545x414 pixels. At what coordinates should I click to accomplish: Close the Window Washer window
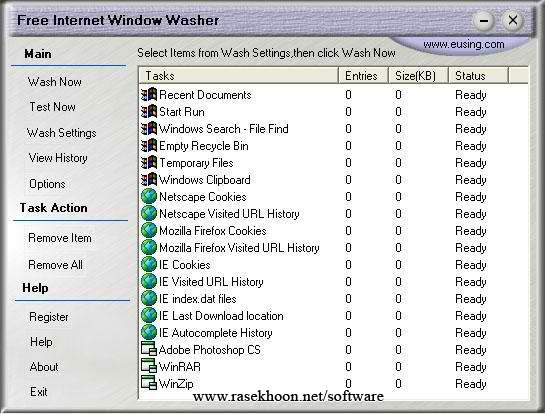[512, 21]
